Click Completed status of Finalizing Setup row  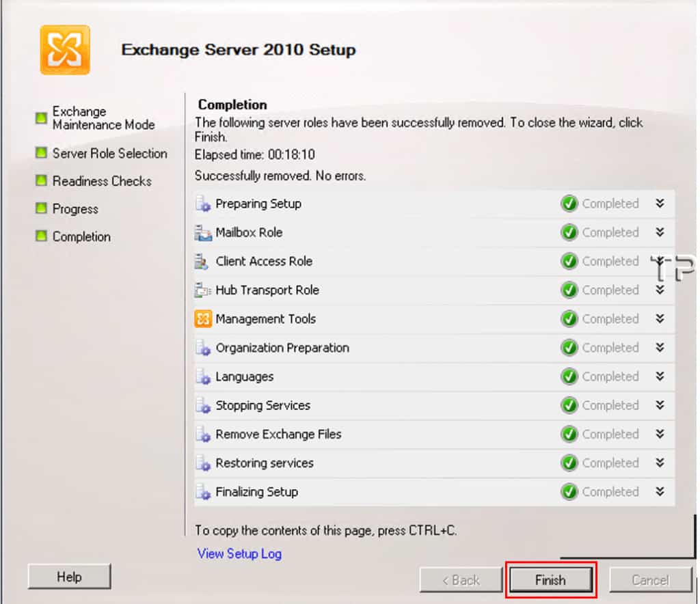click(x=610, y=491)
